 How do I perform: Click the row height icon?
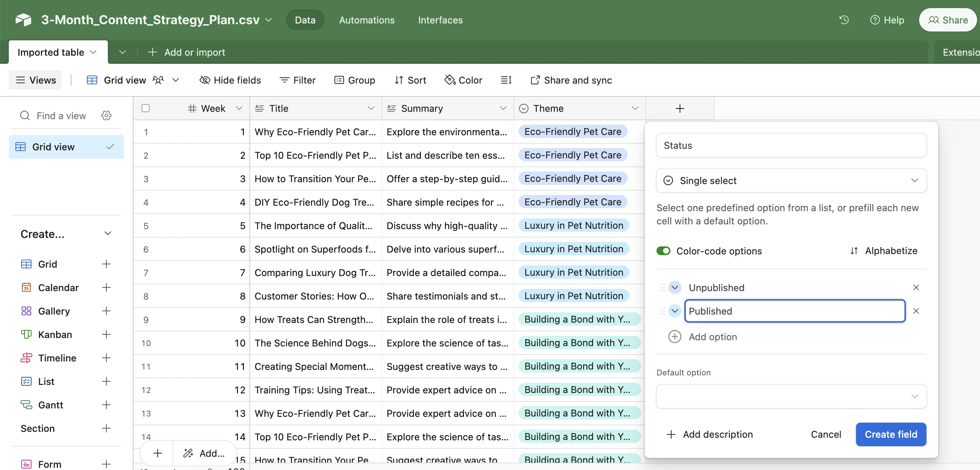click(x=506, y=80)
